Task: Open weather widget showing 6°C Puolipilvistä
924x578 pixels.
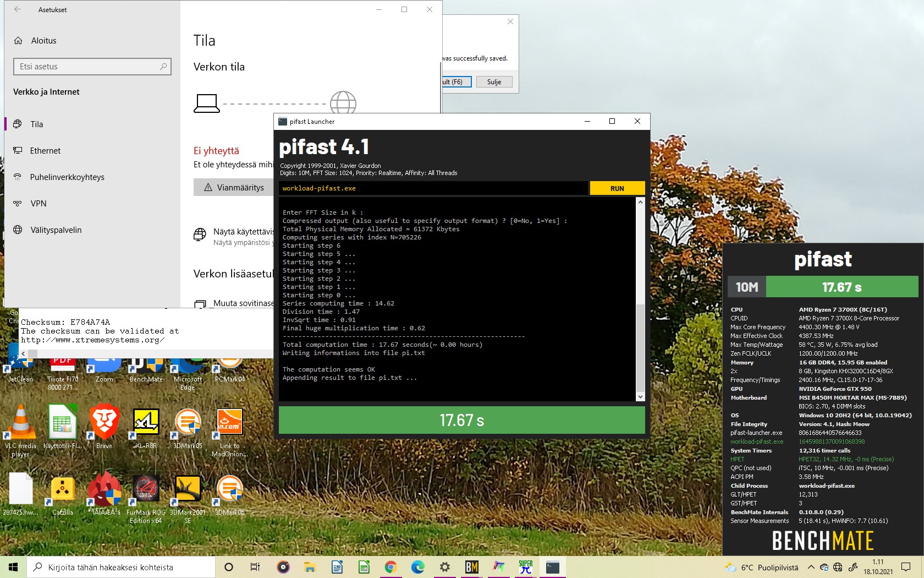Action: click(x=762, y=568)
